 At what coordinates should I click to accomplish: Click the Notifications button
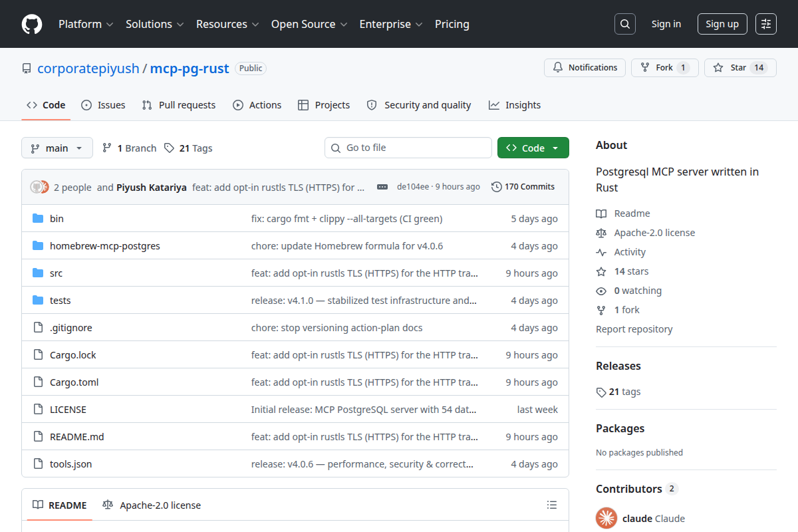pyautogui.click(x=585, y=68)
